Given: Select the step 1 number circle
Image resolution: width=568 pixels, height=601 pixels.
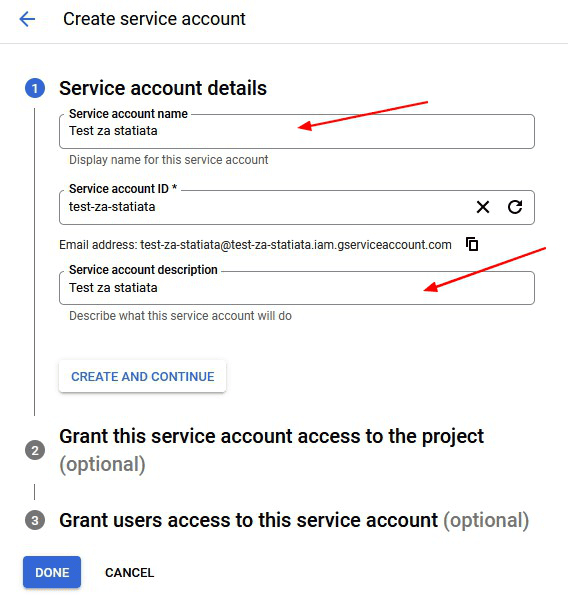Looking at the screenshot, I should click(35, 88).
